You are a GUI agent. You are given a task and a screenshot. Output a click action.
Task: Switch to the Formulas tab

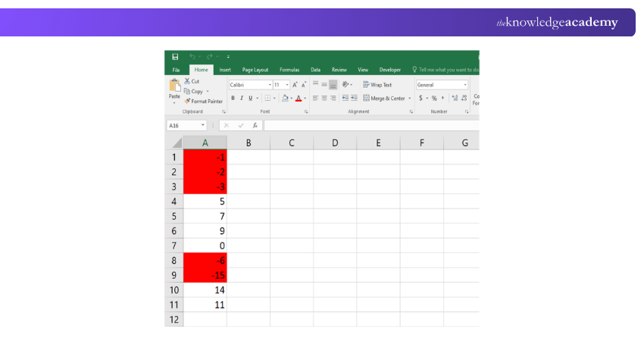tap(289, 70)
